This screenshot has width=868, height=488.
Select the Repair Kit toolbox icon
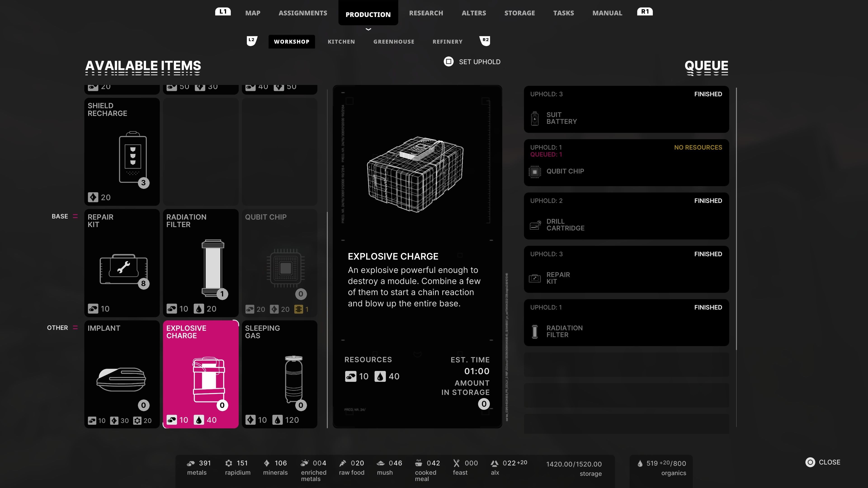click(x=124, y=269)
